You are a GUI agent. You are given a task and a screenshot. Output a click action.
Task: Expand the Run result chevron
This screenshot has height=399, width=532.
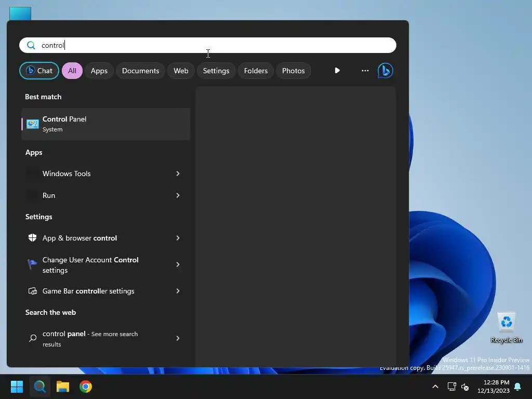click(x=178, y=195)
